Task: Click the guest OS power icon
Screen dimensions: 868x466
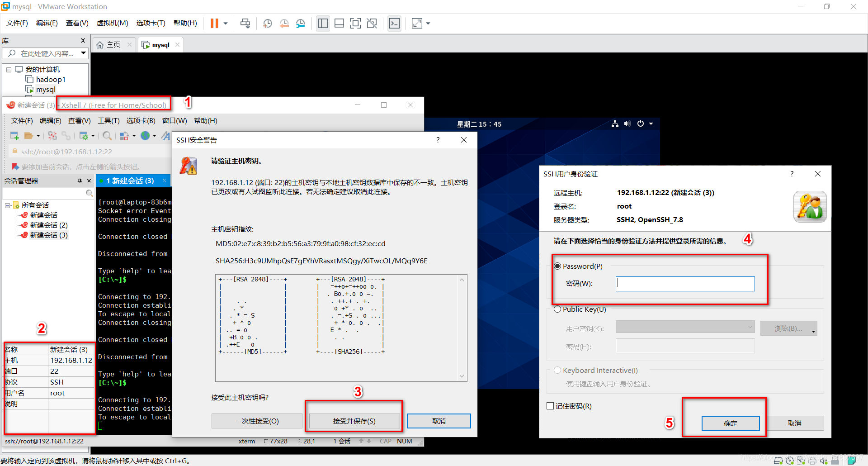Action: pos(640,124)
